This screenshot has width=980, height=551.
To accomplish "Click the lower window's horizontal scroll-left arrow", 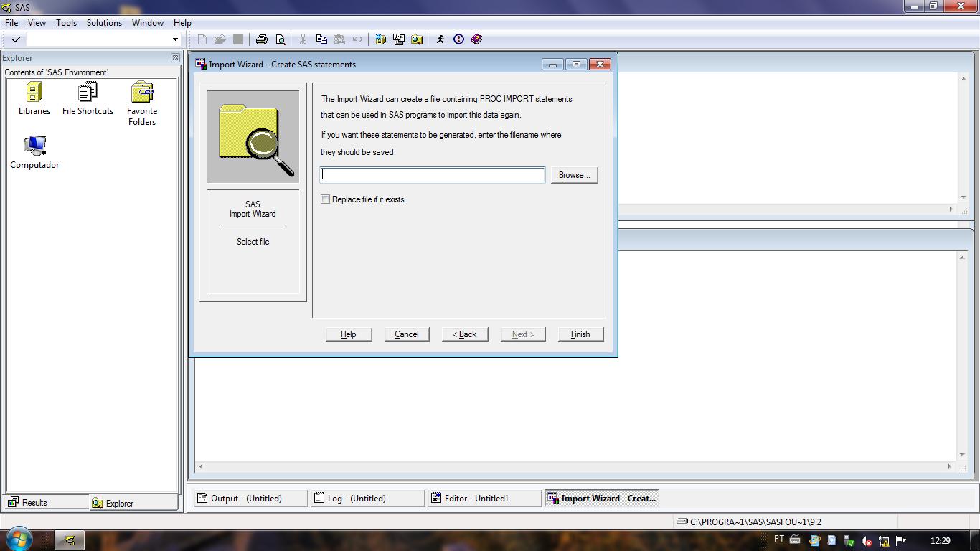I will [200, 466].
